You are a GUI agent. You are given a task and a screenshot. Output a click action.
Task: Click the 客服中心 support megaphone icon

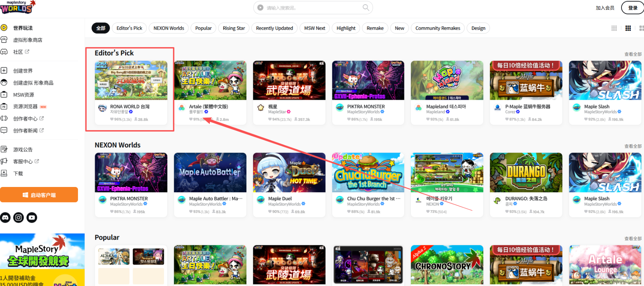(4, 161)
